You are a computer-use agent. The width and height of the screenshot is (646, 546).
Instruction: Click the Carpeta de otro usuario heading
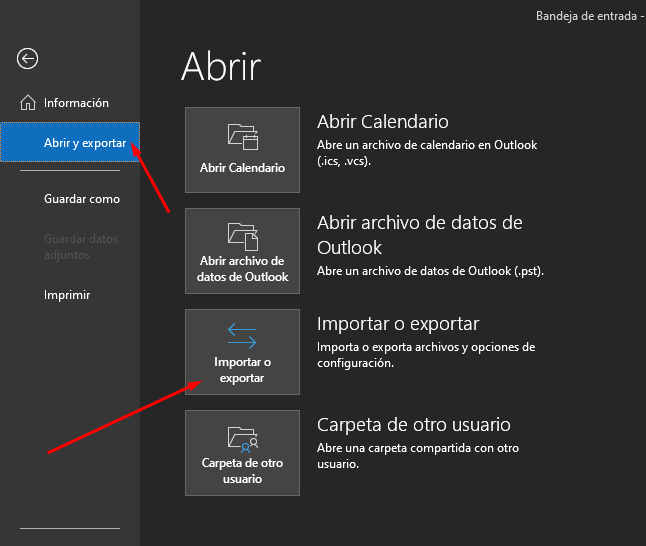[x=414, y=425]
